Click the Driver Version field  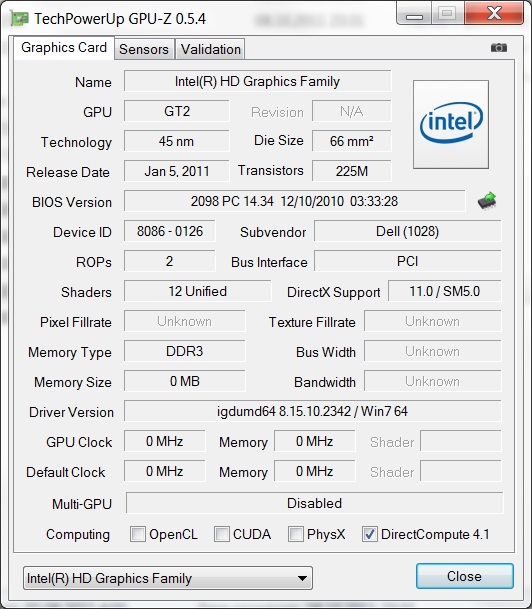pyautogui.click(x=313, y=411)
